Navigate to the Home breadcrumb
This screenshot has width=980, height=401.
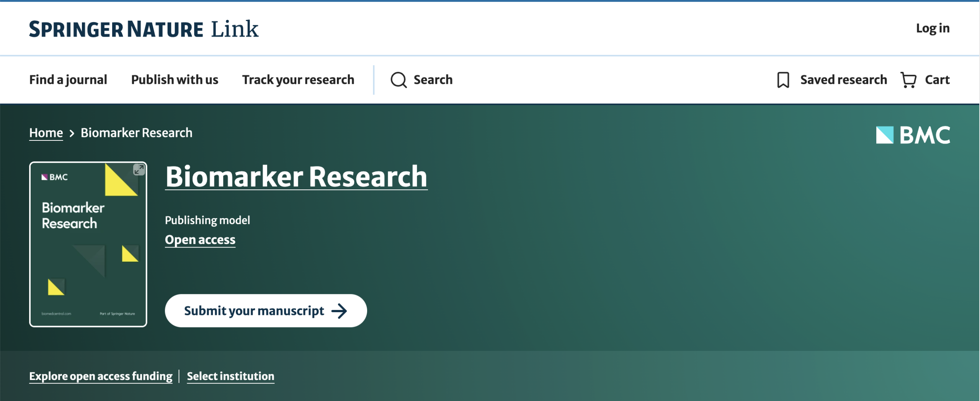click(x=46, y=133)
